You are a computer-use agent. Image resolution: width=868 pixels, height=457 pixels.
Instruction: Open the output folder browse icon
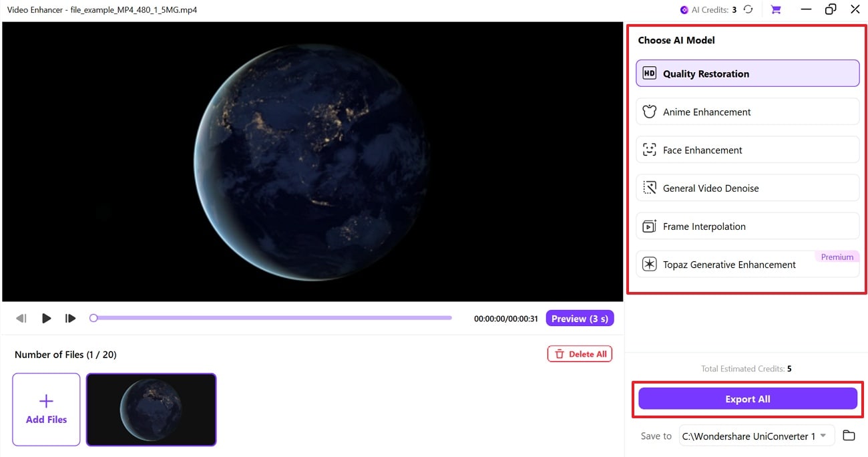coord(849,435)
